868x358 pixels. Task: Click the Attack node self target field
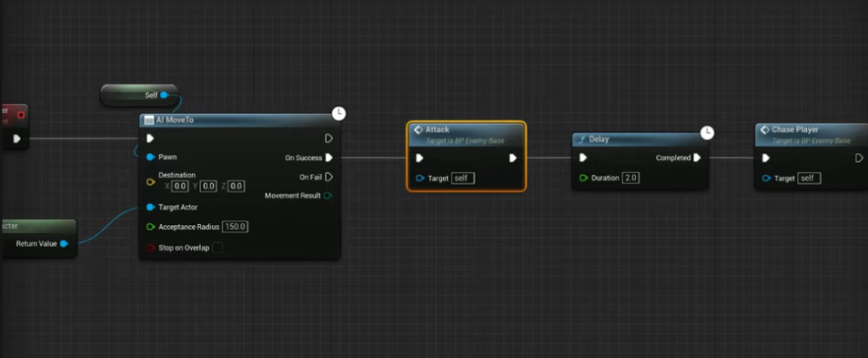point(463,179)
